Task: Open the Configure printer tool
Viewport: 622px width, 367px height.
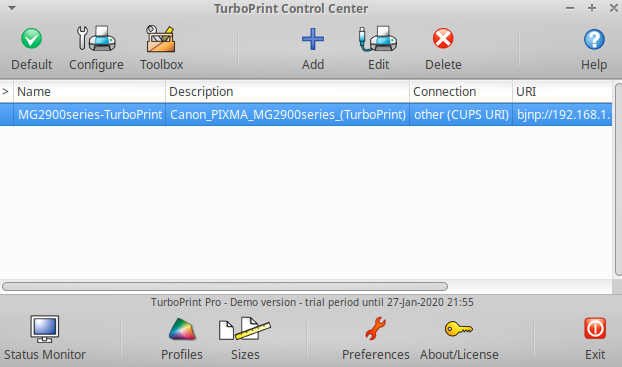Action: click(96, 48)
